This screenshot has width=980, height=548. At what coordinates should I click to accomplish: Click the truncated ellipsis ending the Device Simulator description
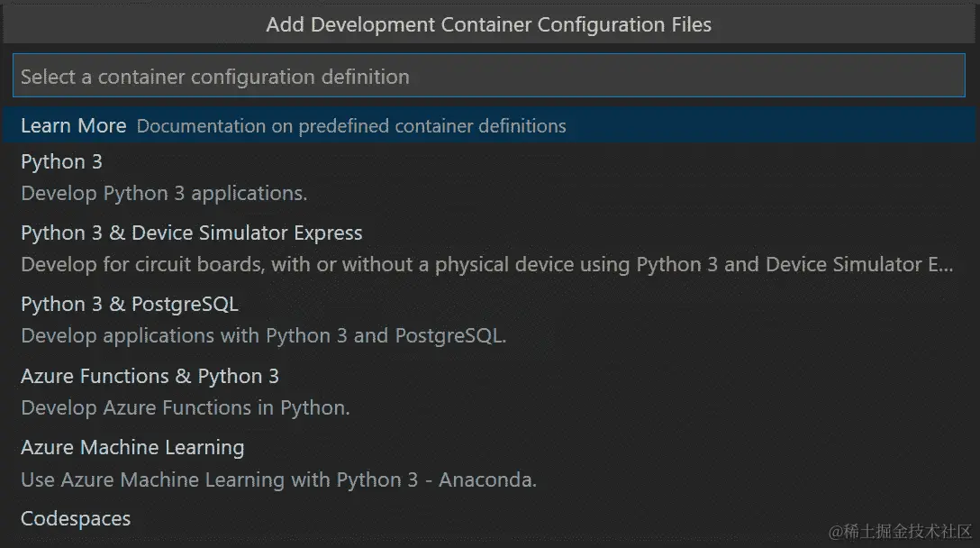click(945, 265)
